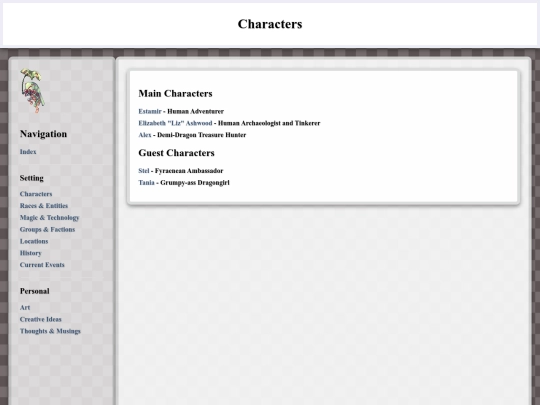The width and height of the screenshot is (540, 405).
Task: Open the Art page under Personal
Action: click(25, 308)
